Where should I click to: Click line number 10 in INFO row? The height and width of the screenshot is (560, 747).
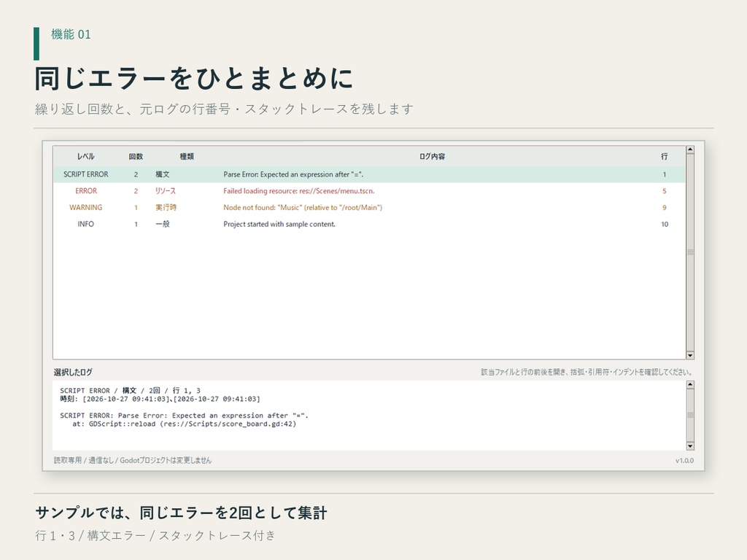pos(664,225)
